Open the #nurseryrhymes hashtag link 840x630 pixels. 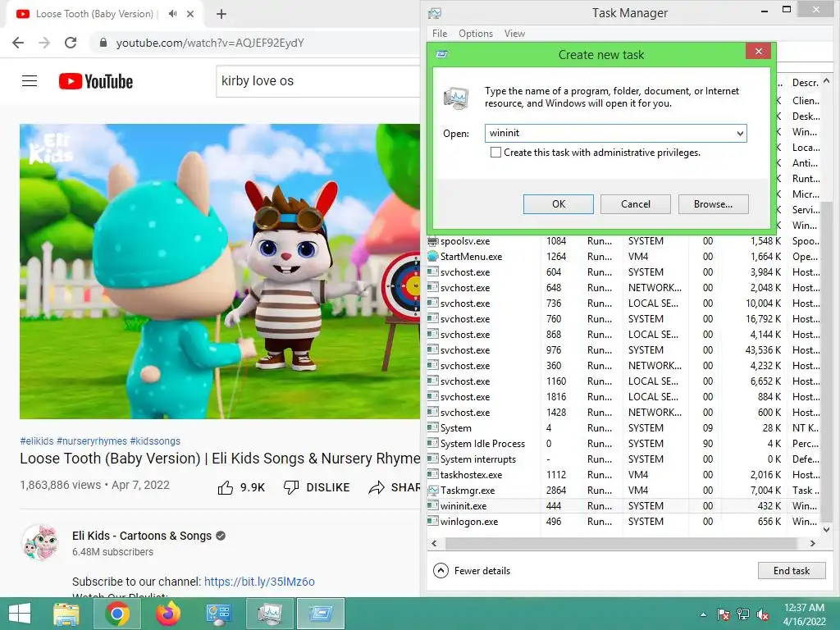tap(92, 441)
